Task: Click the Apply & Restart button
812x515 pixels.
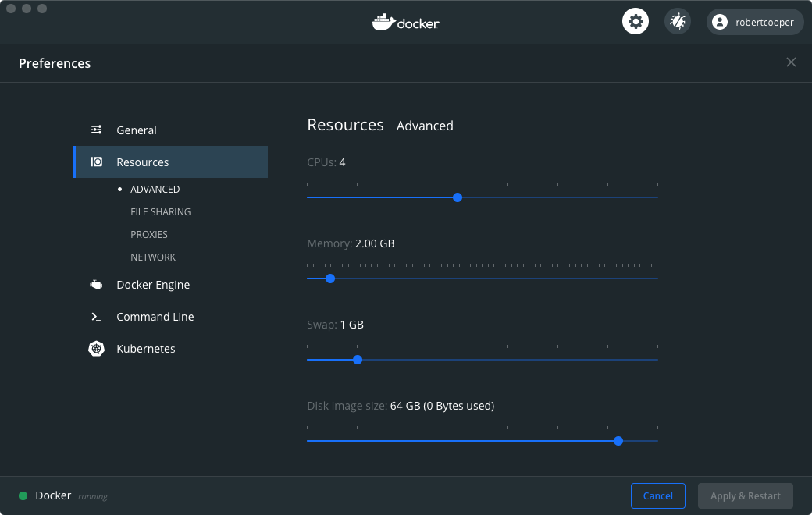Action: (x=745, y=495)
